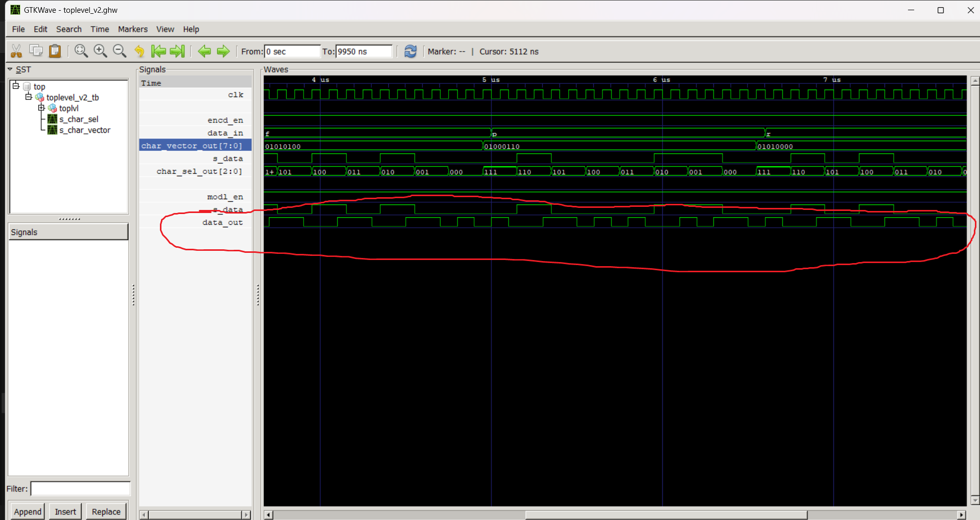Find the next edge to the right
Image resolution: width=980 pixels, height=520 pixels.
tap(223, 51)
